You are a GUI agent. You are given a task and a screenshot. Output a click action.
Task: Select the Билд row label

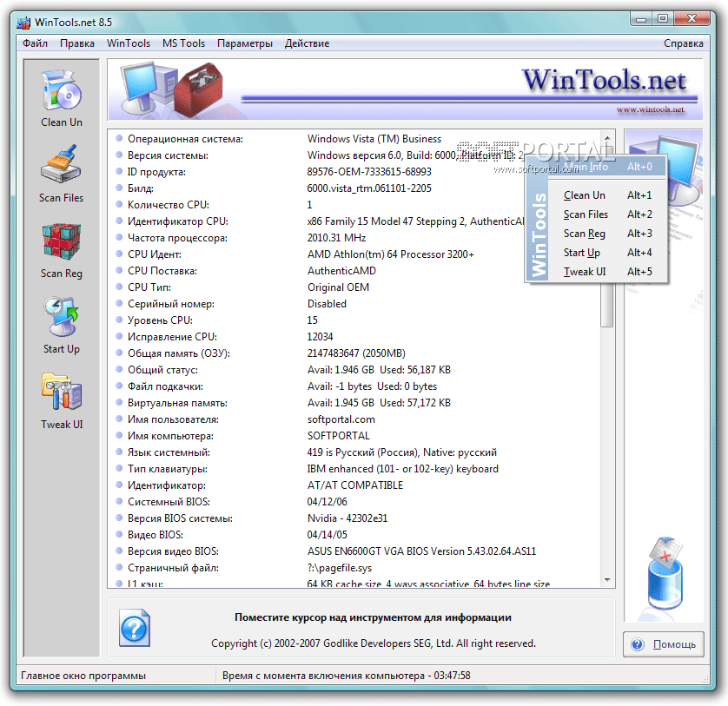pos(140,188)
